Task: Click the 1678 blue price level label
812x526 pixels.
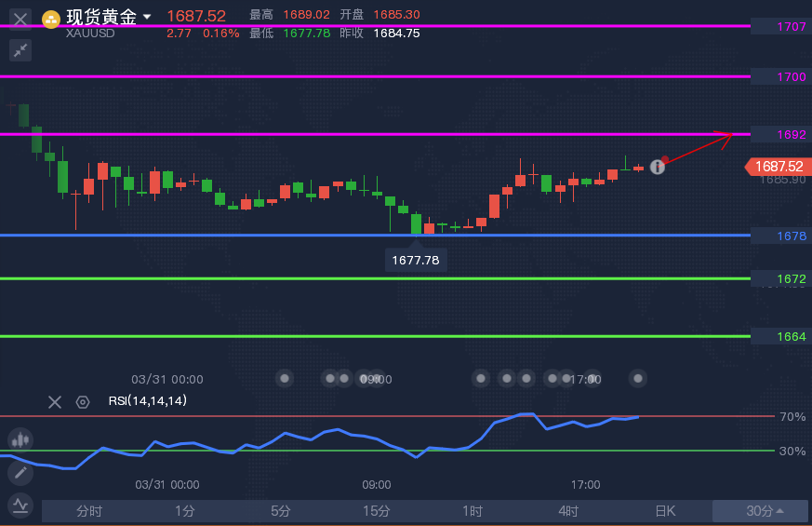Action: 792,236
